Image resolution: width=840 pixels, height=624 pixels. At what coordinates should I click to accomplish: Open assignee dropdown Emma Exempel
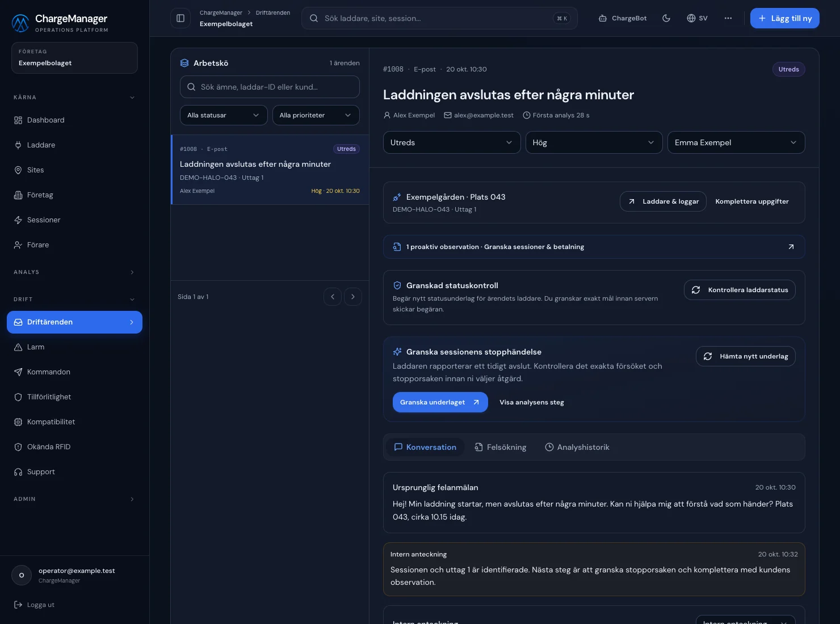736,142
